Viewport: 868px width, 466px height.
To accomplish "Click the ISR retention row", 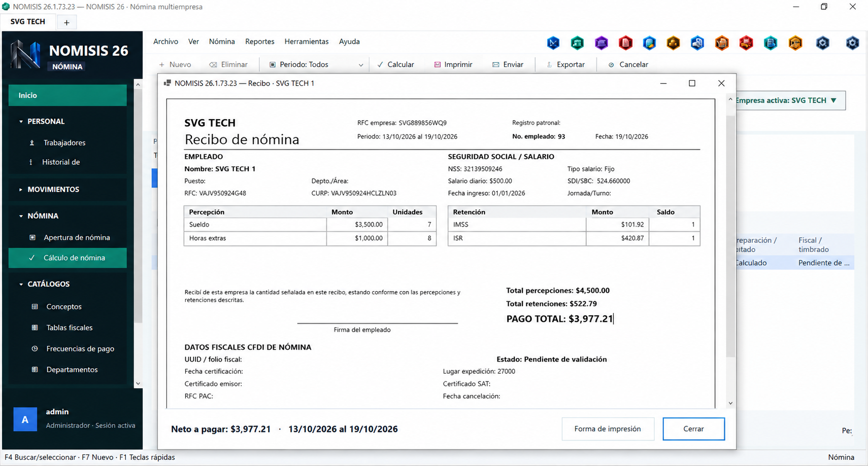I will (574, 238).
